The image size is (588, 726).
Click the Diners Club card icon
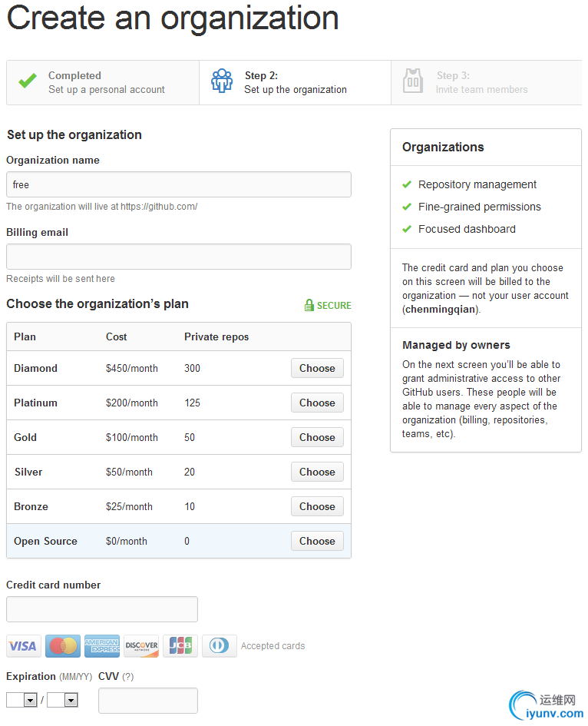coord(220,646)
